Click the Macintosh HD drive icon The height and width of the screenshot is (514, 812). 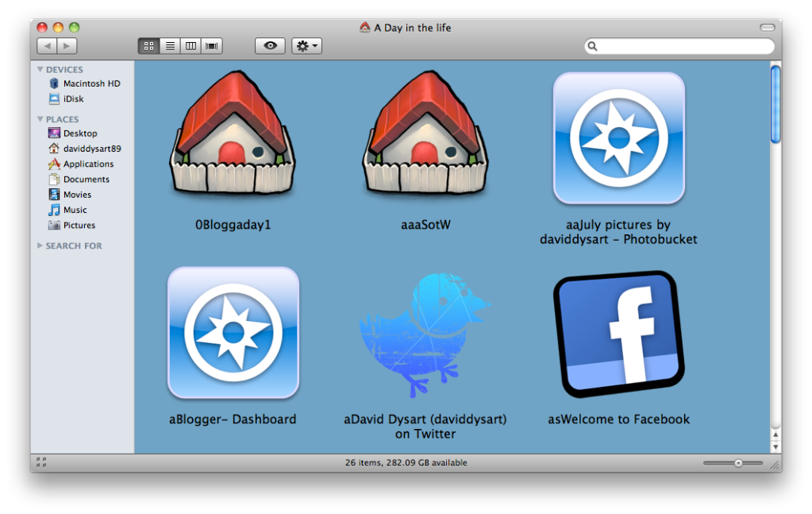(54, 83)
